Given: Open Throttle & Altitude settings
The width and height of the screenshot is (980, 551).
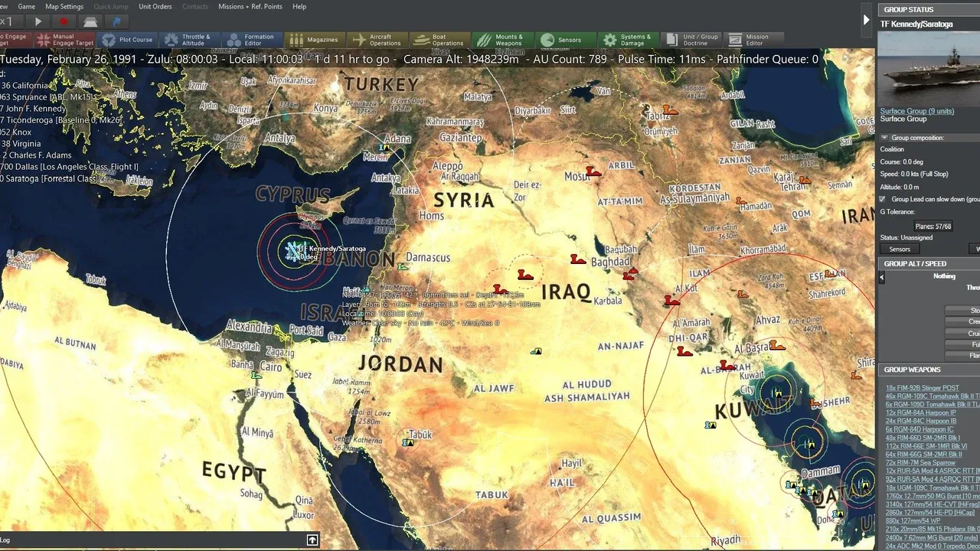Looking at the screenshot, I should point(189,40).
